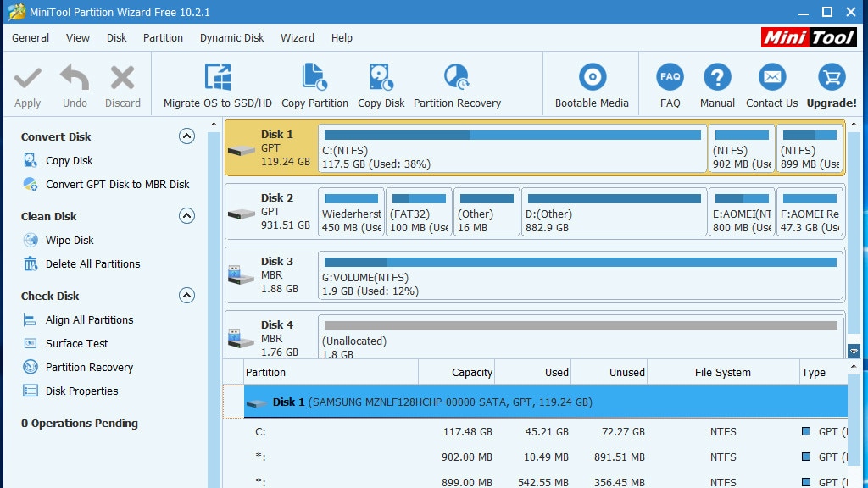Sort by the File System column header
The image size is (868, 488).
[723, 373]
